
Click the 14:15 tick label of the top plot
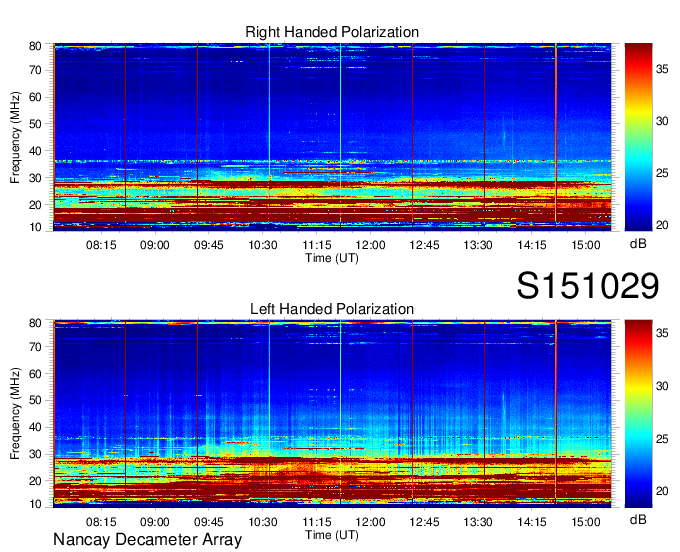pos(532,245)
